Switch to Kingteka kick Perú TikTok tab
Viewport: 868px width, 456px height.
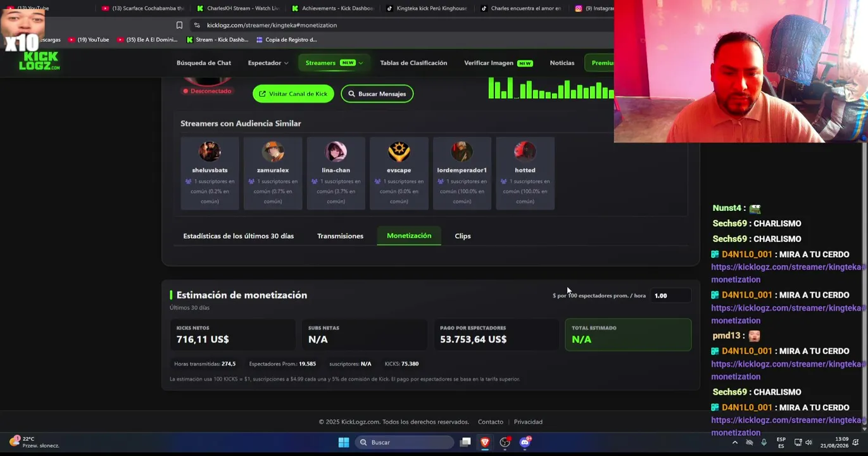(428, 8)
